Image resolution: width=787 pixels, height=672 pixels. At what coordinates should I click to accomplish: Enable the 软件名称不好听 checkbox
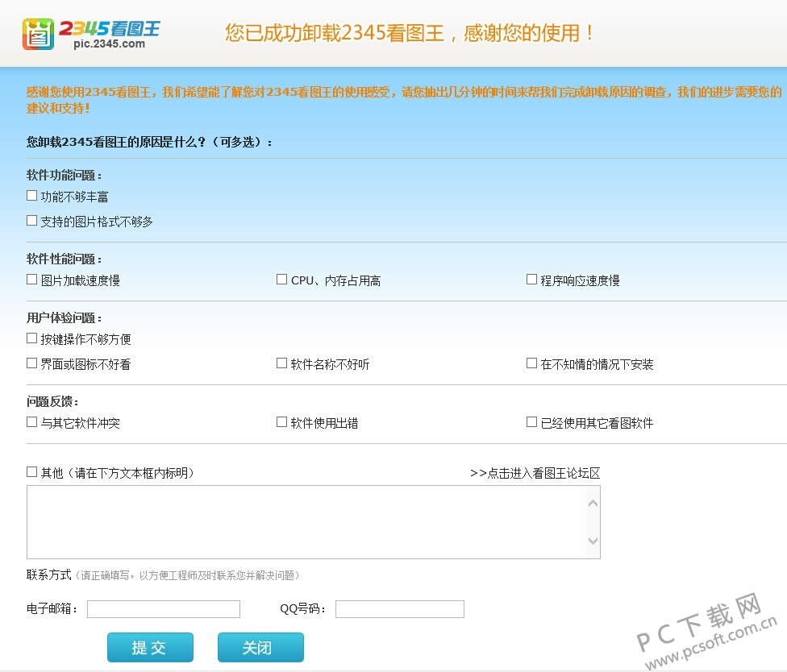[x=281, y=363]
